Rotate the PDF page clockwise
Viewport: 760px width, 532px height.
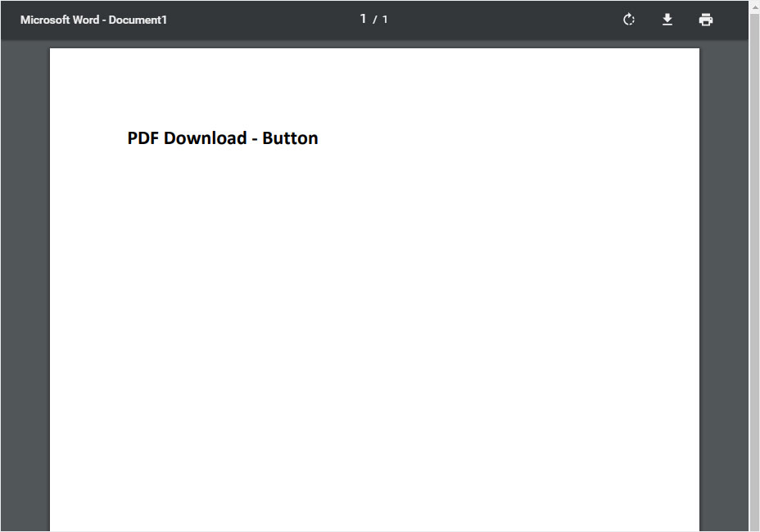[629, 20]
